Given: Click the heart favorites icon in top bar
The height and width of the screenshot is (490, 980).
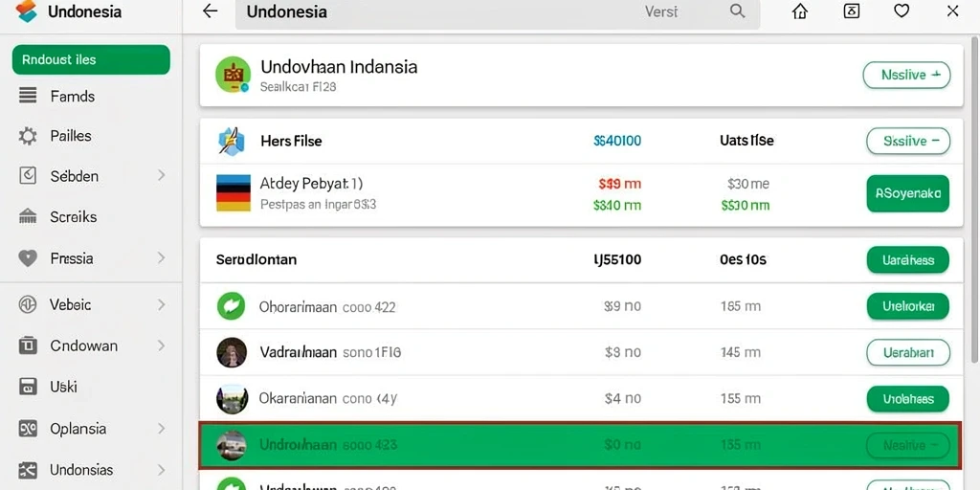Looking at the screenshot, I should pyautogui.click(x=902, y=11).
